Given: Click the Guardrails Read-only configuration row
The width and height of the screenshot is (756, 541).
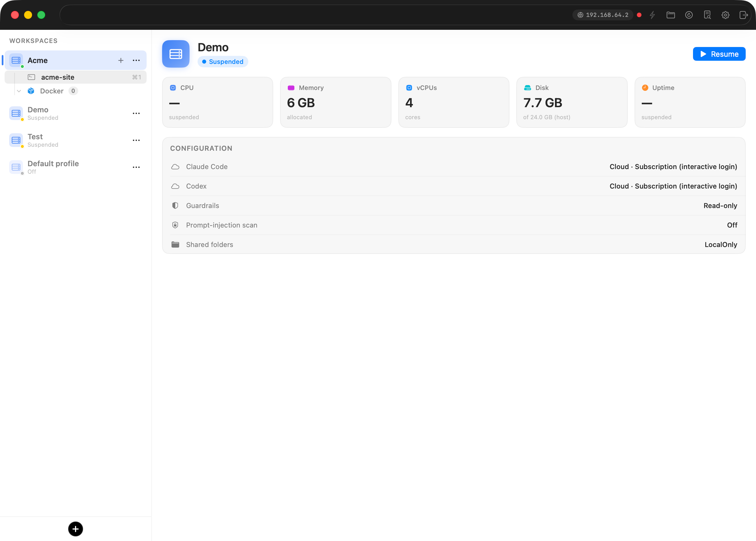Looking at the screenshot, I should tap(454, 205).
